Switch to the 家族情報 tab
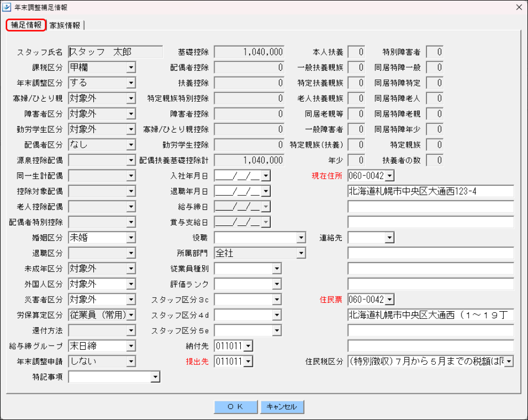 point(64,25)
